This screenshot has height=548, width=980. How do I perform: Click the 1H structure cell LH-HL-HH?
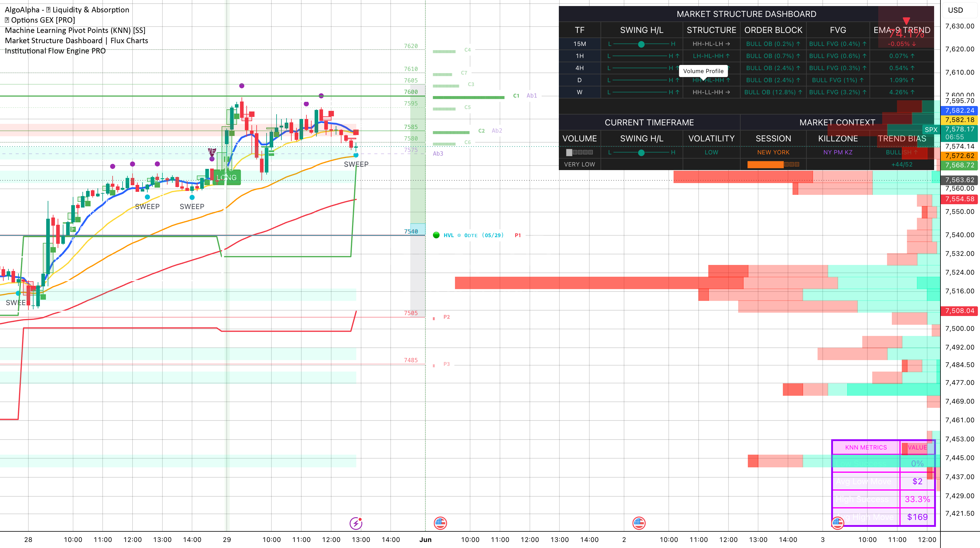pos(711,56)
